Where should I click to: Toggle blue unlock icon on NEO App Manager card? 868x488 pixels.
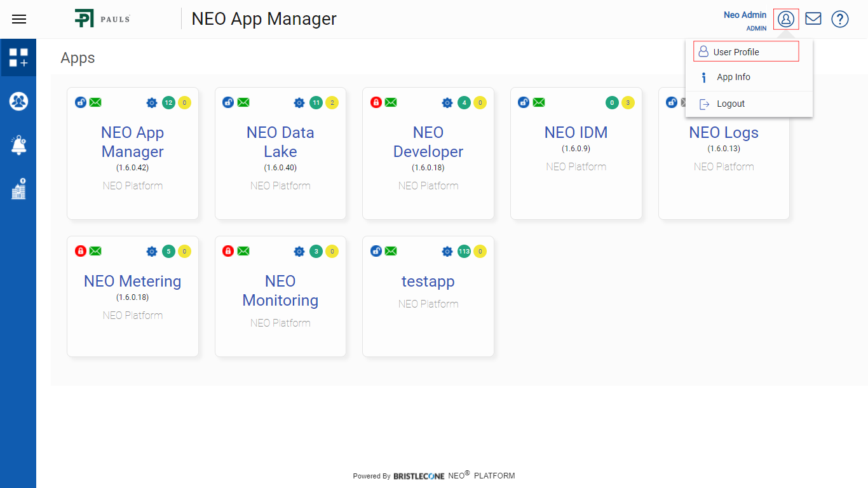(81, 102)
